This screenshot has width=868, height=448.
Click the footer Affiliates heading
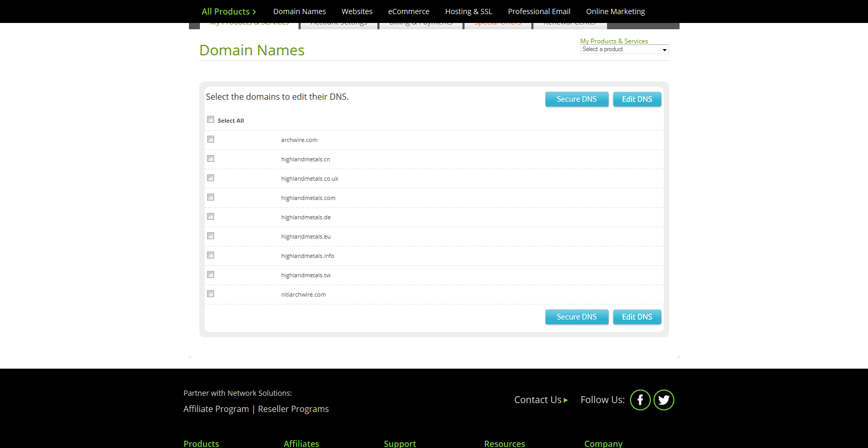pos(301,443)
